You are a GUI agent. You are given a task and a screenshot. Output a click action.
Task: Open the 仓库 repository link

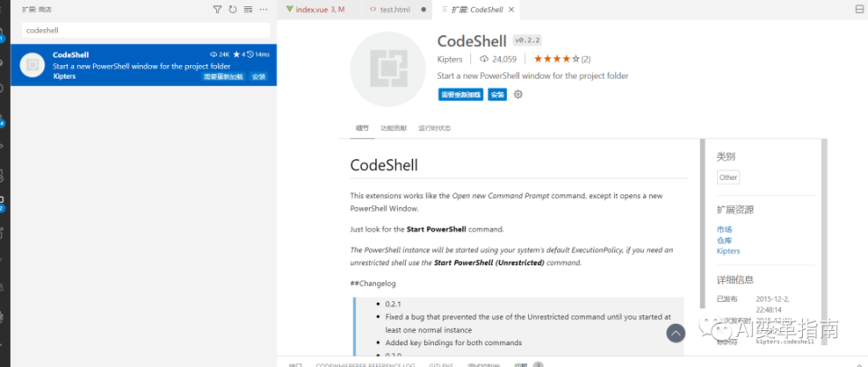(x=724, y=240)
